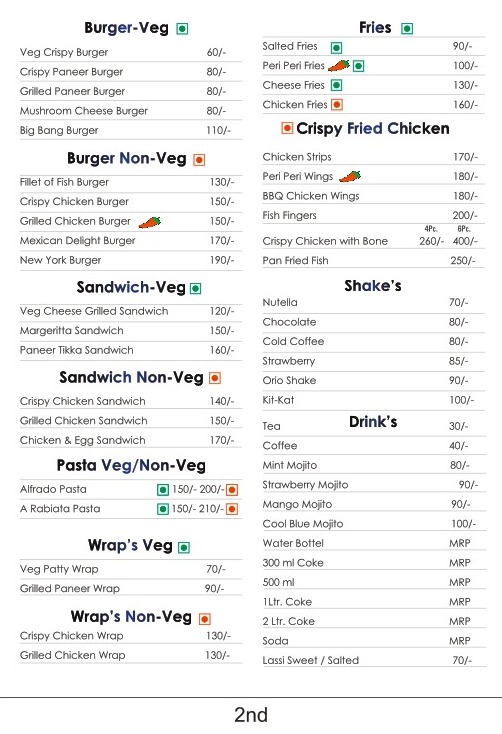Click the chili pepper icon beside Peri Peri Wings
The image size is (502, 734).
pos(350,176)
